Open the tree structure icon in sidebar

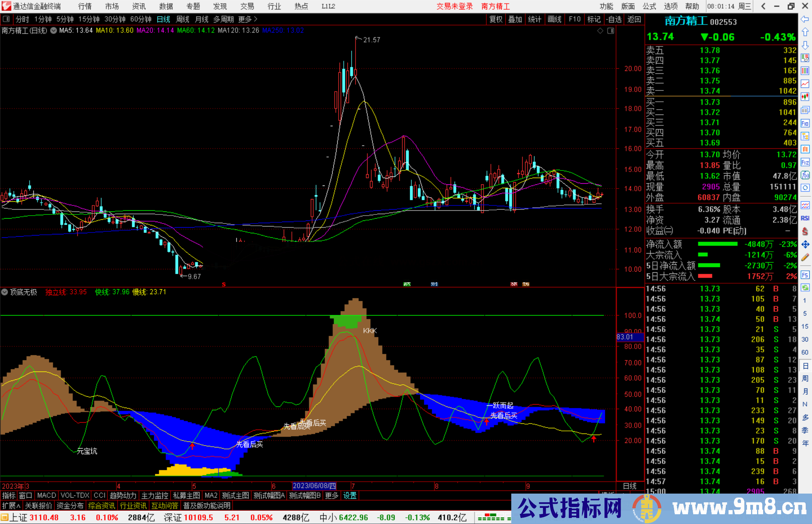tap(805, 136)
